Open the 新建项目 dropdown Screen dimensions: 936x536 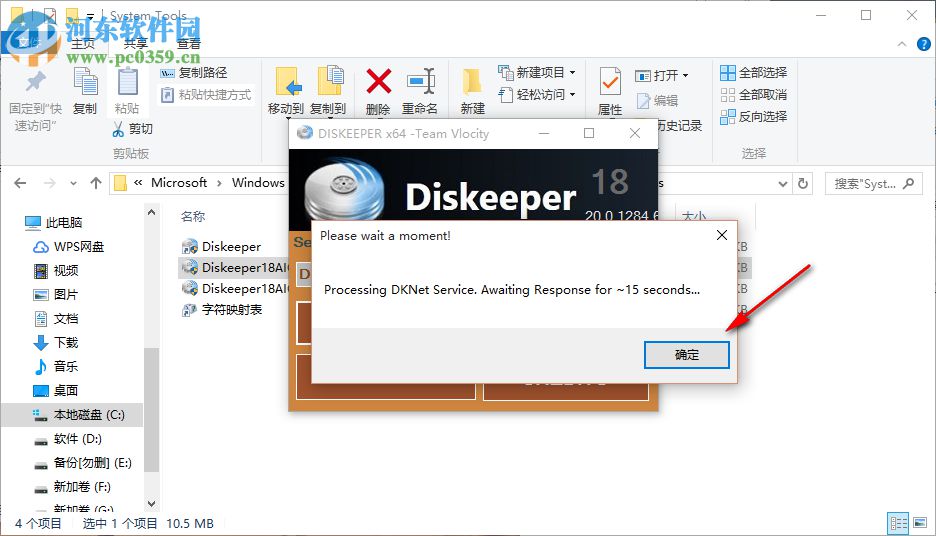click(537, 73)
